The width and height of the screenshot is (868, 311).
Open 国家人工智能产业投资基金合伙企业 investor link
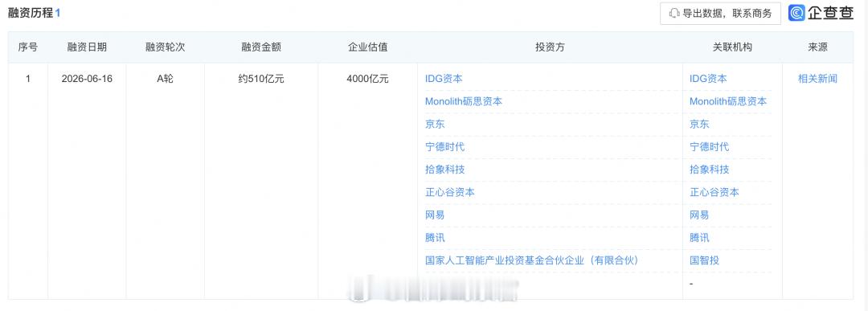tap(532, 260)
